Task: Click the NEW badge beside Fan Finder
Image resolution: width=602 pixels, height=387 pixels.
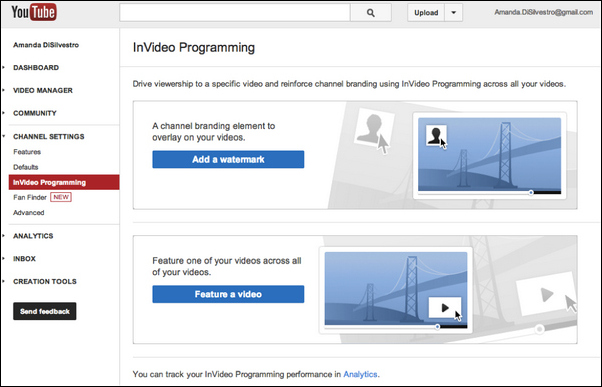Action: (61, 197)
